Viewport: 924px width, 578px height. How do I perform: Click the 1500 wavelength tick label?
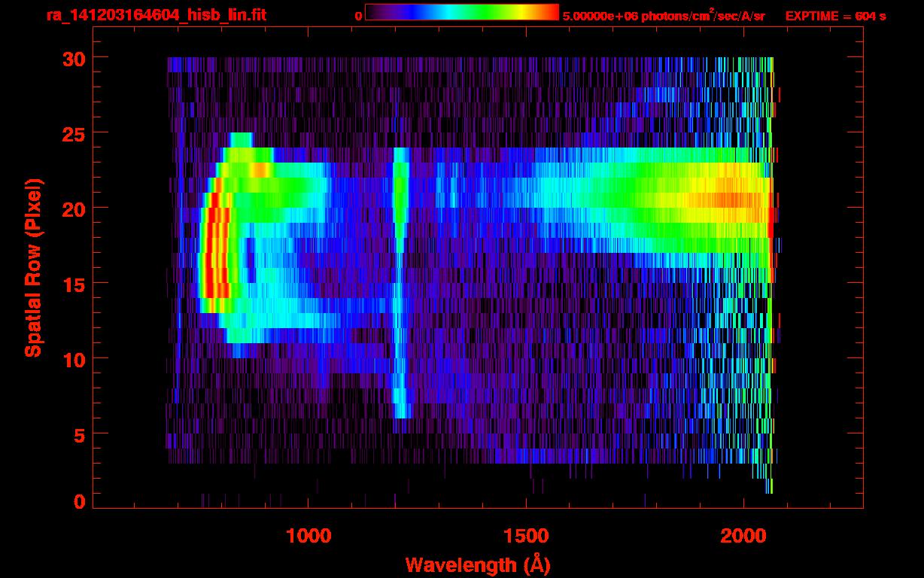click(x=526, y=535)
